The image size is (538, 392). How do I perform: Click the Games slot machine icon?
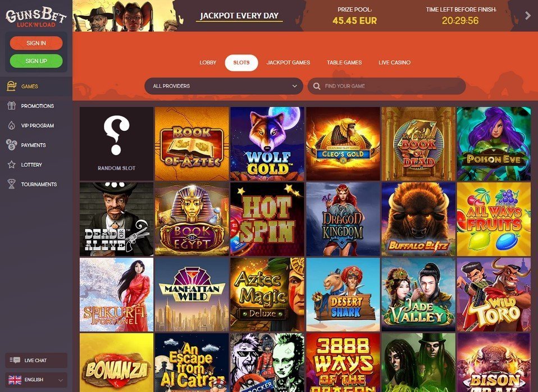tap(12, 86)
